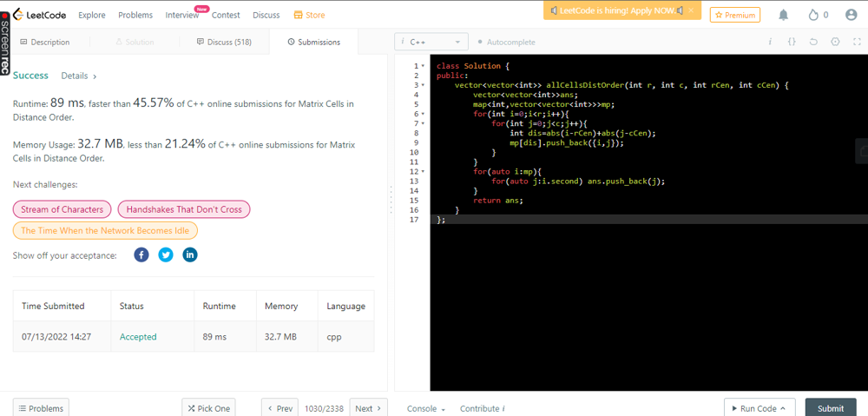Close the LeetCode hiring banner

690,10
